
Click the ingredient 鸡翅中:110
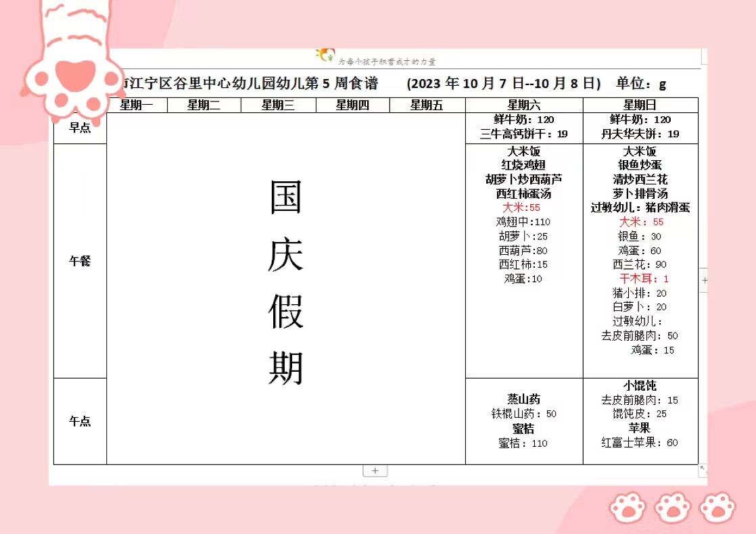(523, 222)
